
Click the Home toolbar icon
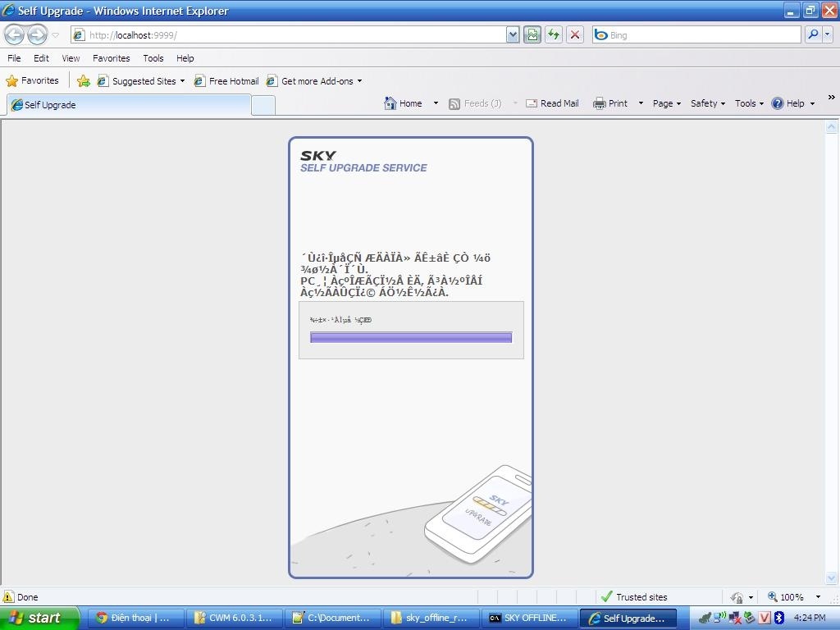click(x=403, y=103)
